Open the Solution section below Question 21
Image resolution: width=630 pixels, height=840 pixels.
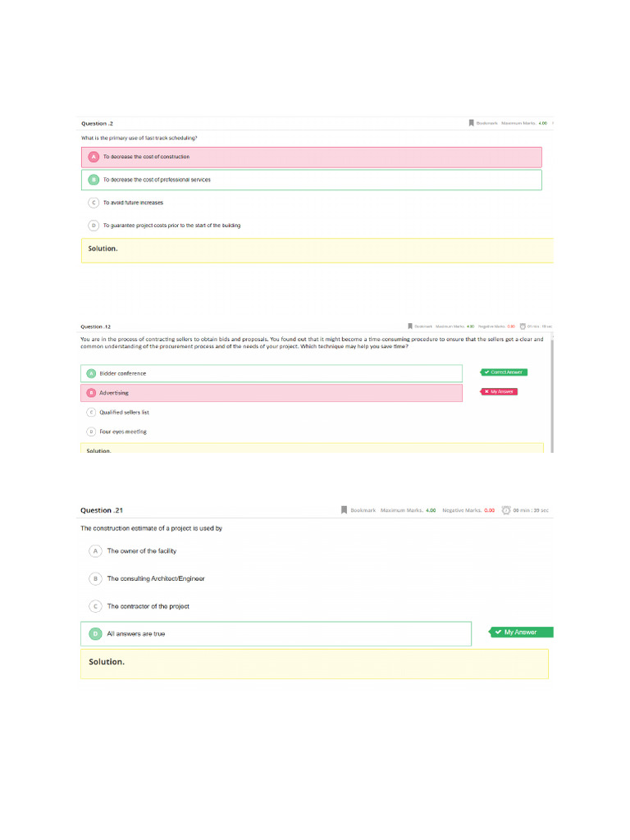pos(314,664)
